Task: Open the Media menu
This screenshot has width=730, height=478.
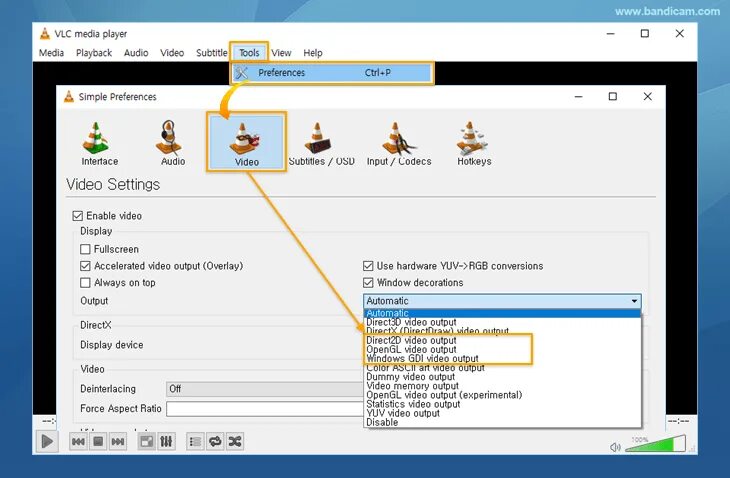Action: coord(51,53)
